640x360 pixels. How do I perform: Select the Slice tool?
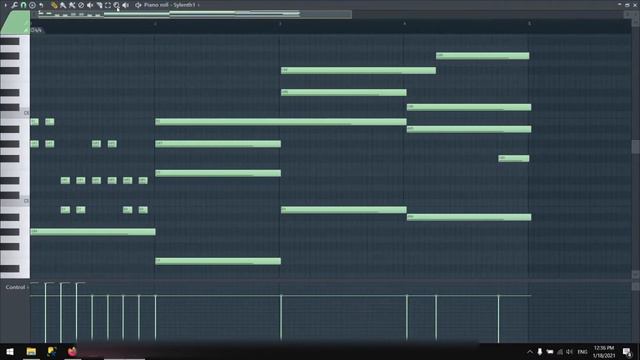[x=99, y=5]
